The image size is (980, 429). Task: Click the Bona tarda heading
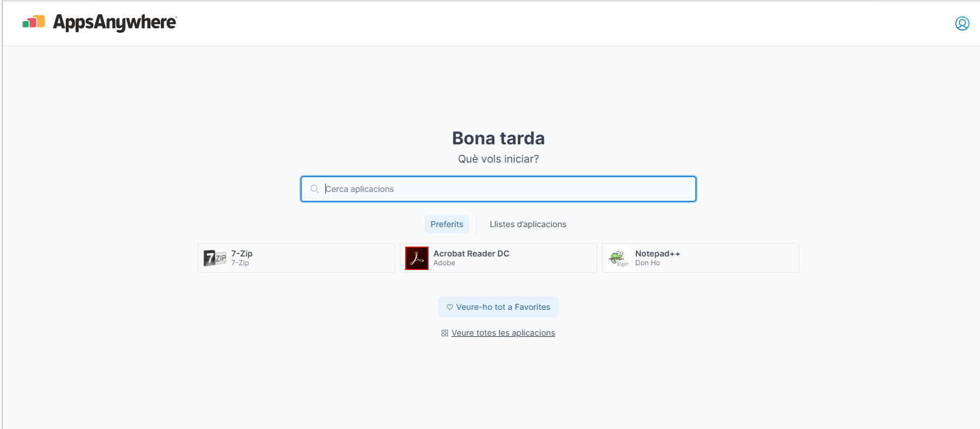[499, 138]
